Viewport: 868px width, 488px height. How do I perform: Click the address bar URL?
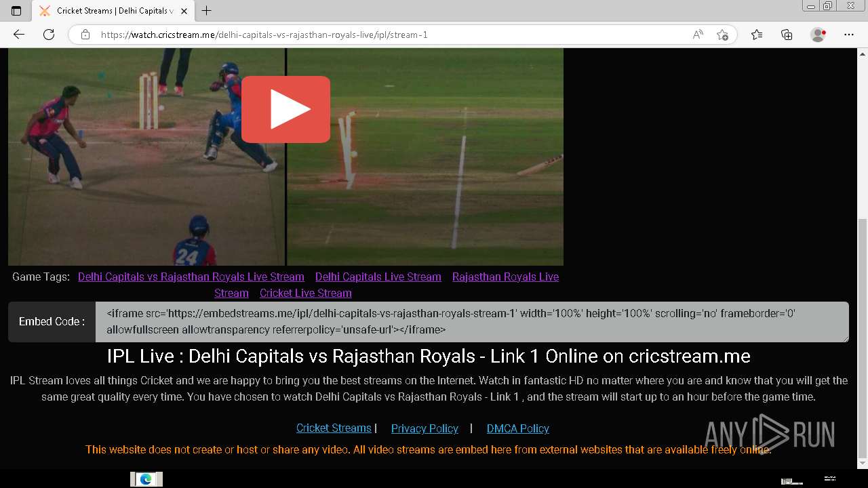coord(264,35)
